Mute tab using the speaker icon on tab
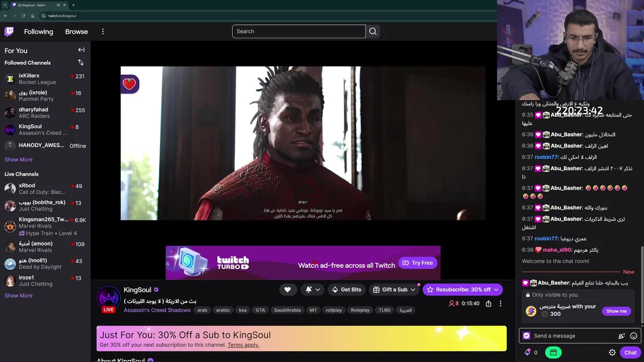Viewport: 644px width, 362px height. [58, 5]
